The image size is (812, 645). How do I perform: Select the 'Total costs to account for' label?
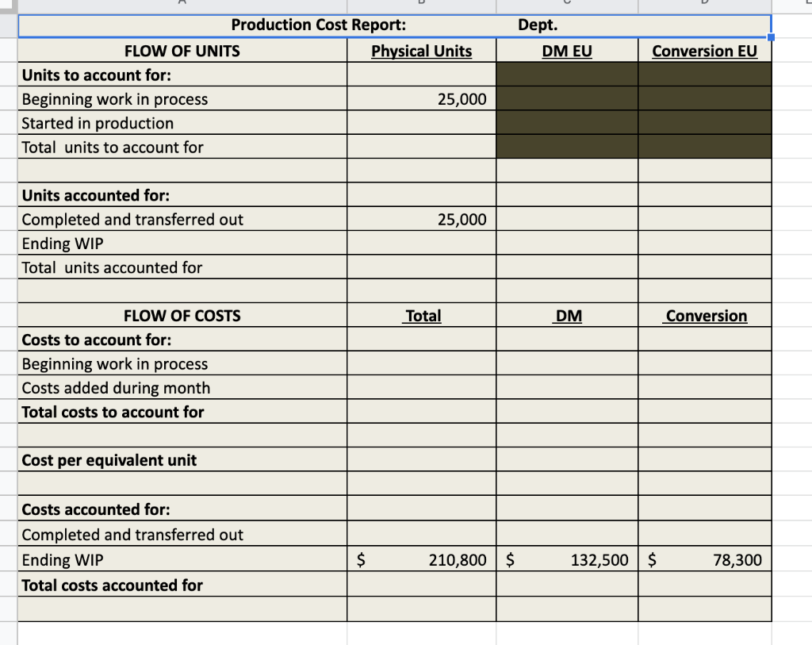point(182,412)
